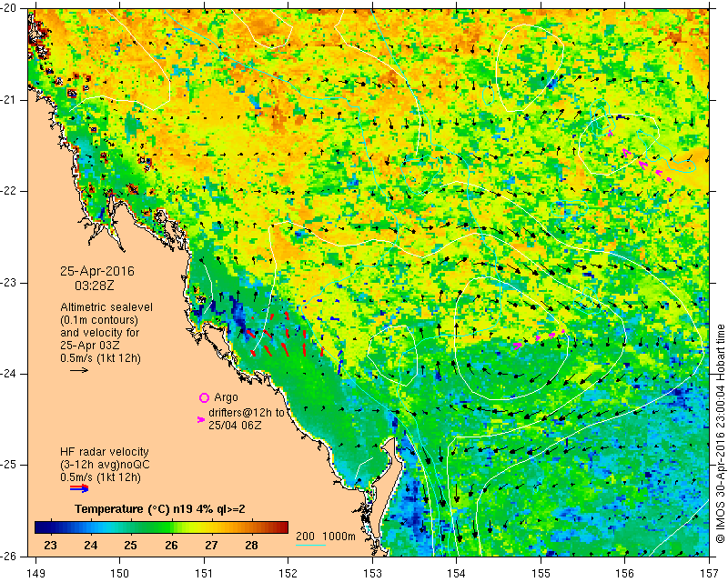Click the latitude axis label '-22'

[8, 191]
